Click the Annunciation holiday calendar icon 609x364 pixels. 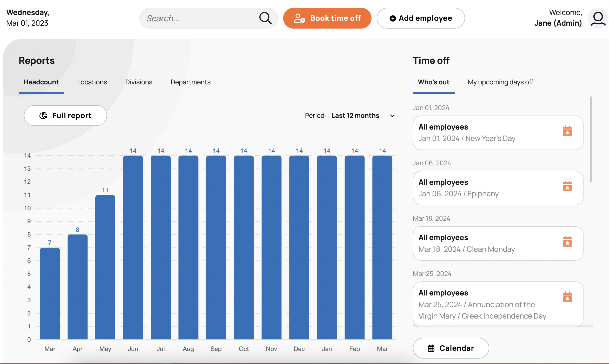[567, 297]
